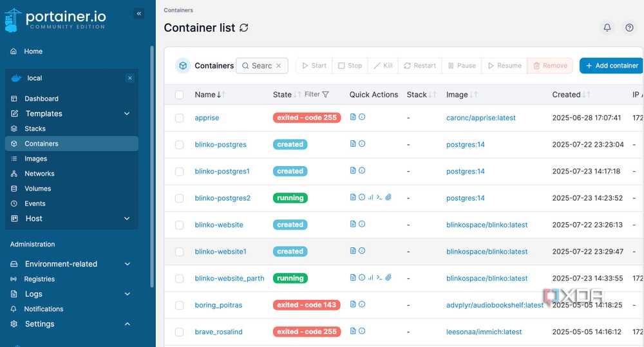Open the blinko-website_parth container link
This screenshot has width=644, height=347.
click(x=229, y=278)
